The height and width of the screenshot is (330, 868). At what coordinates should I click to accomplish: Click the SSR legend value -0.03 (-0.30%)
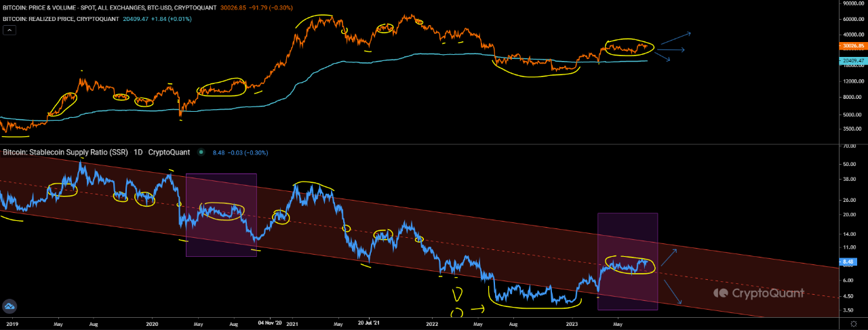[x=247, y=153]
